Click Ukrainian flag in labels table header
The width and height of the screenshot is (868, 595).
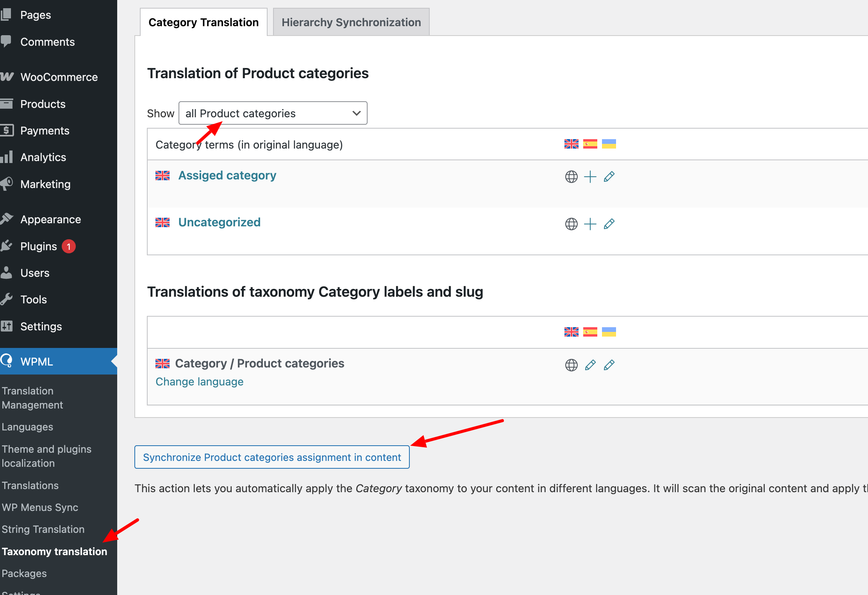[x=609, y=332]
